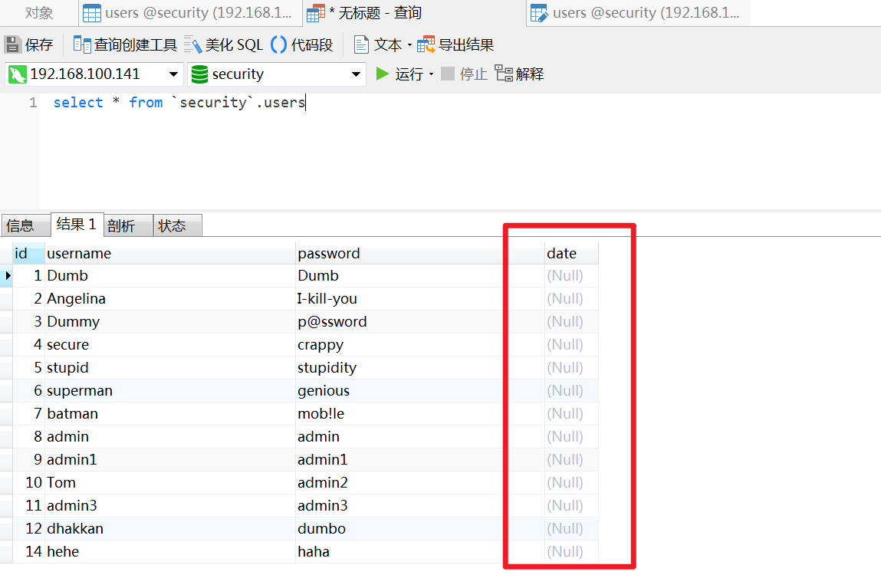
Task: Select the username cell admin1
Action: [x=169, y=460]
